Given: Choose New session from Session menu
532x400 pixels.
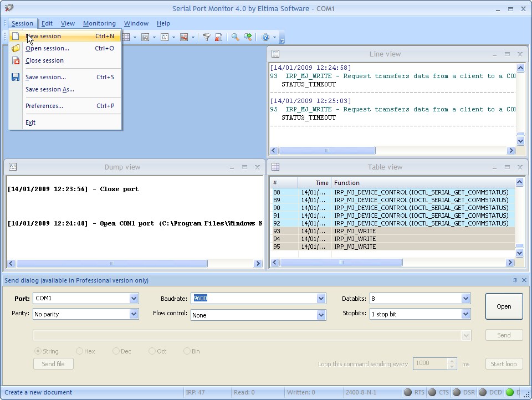Looking at the screenshot, I should click(x=65, y=36).
